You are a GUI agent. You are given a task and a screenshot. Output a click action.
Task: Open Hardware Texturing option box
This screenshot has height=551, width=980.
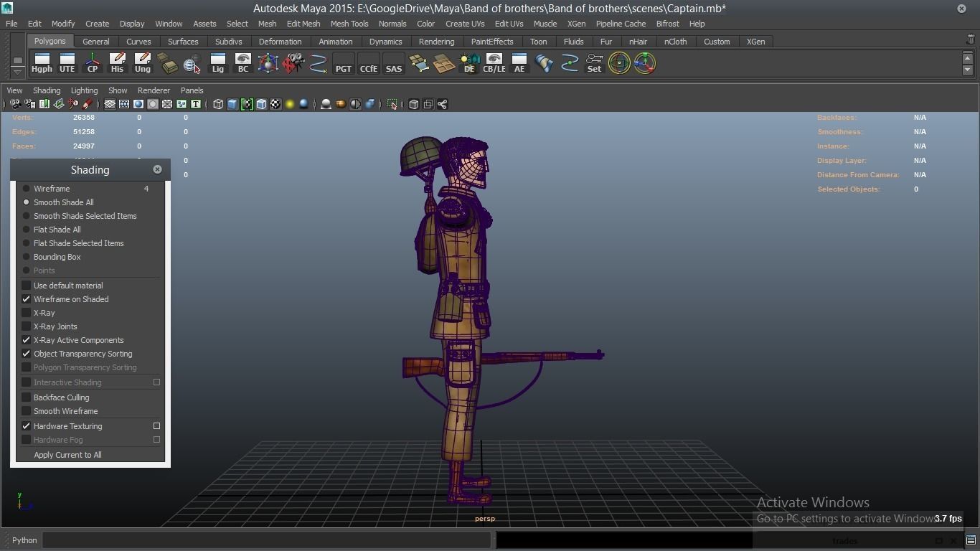tap(156, 426)
